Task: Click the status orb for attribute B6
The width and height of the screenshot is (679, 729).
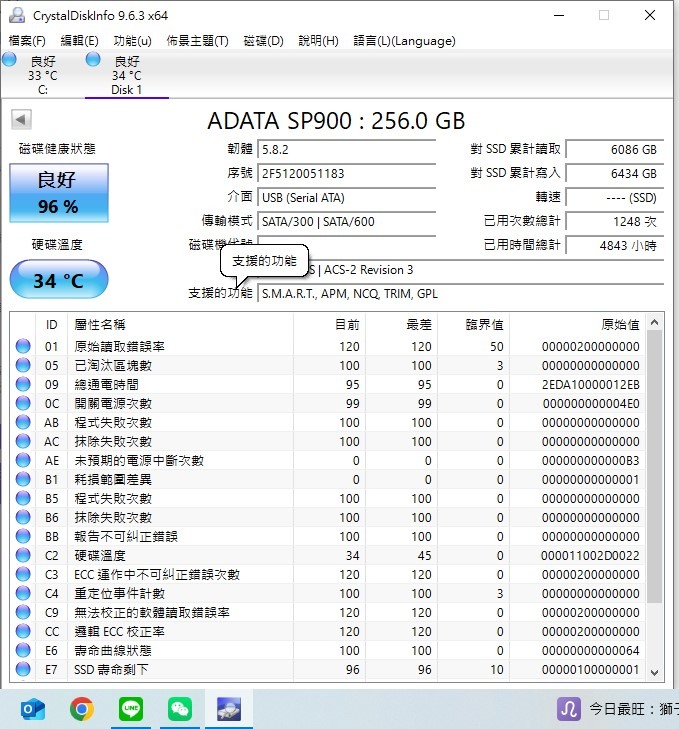Action: coord(23,517)
